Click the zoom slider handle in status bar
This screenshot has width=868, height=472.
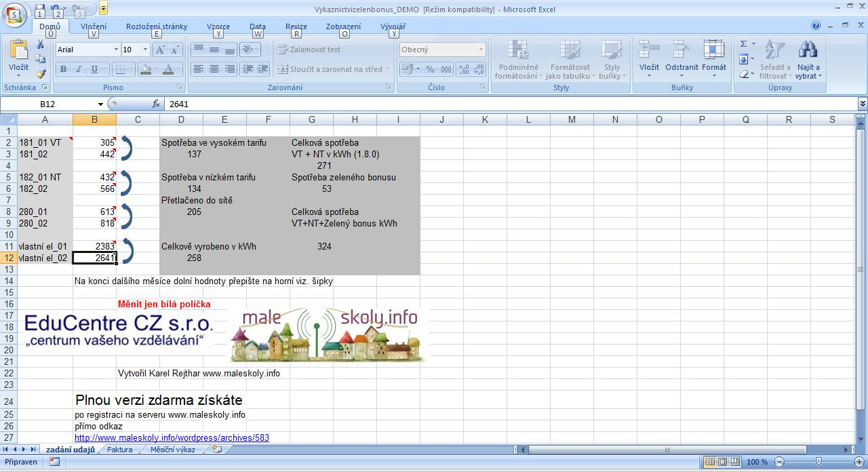(x=818, y=462)
